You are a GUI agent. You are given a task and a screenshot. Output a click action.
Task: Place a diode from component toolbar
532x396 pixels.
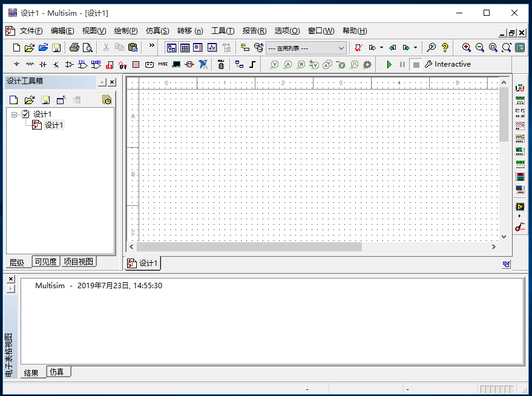pos(43,64)
